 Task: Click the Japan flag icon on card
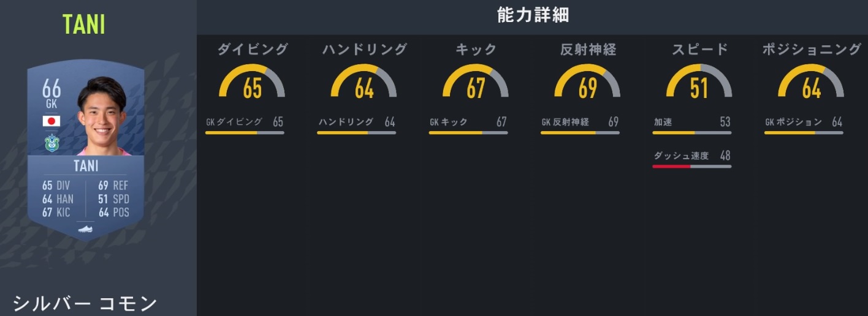(x=51, y=121)
